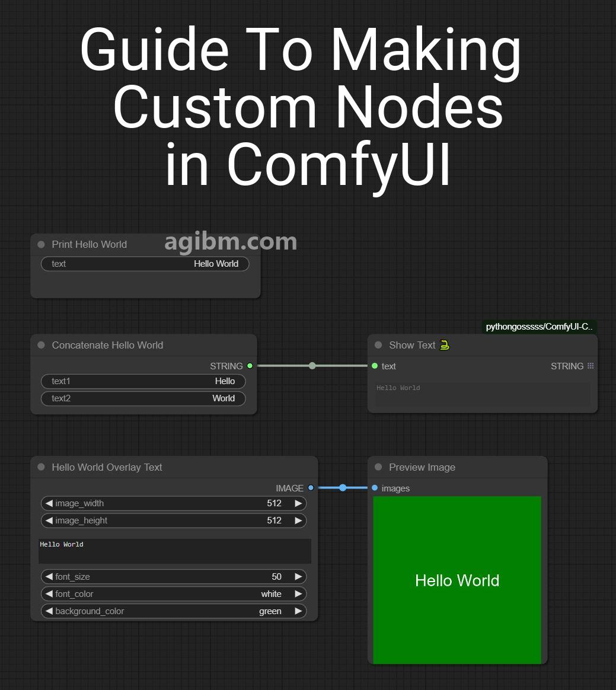Screen dimensions: 616x690
Task: Select next font_color option
Action: [298, 593]
